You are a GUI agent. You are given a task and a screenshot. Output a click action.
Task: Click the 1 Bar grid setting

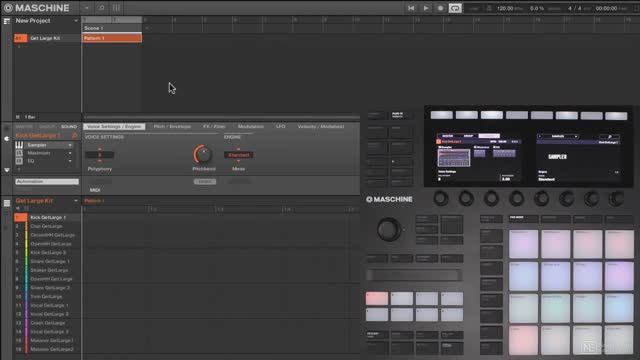coord(30,117)
